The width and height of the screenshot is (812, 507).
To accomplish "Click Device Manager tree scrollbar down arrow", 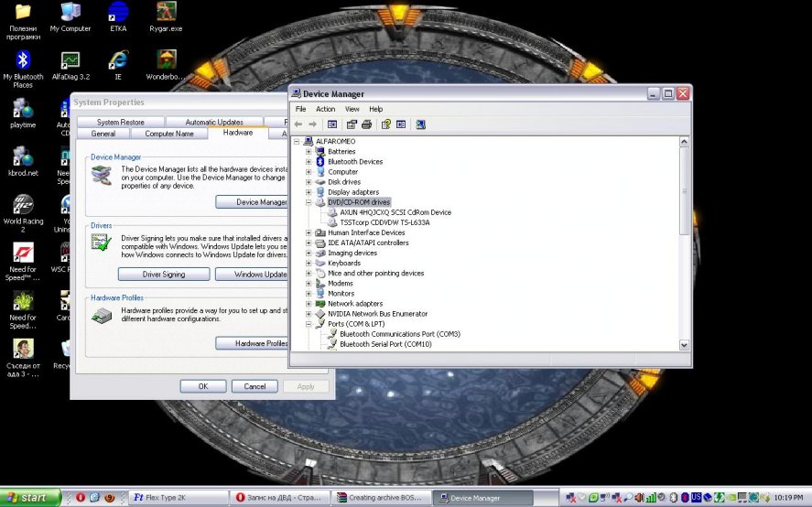I will [685, 345].
